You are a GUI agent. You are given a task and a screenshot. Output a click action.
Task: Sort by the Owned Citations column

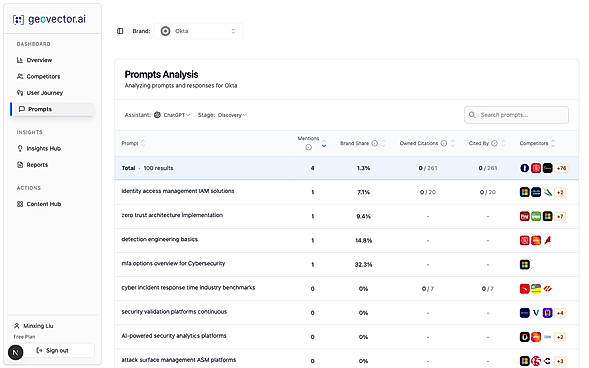tap(453, 143)
